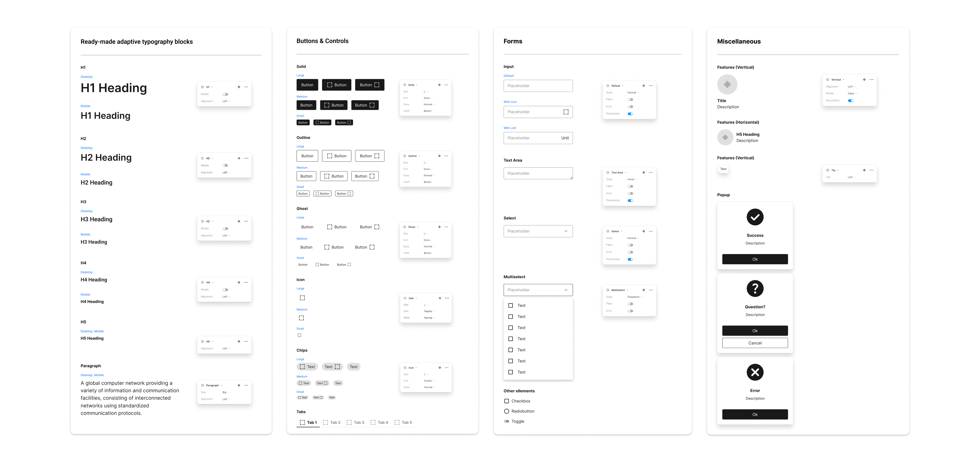Click the large icon-only button placeholder
The height and width of the screenshot is (462, 980).
tap(302, 298)
